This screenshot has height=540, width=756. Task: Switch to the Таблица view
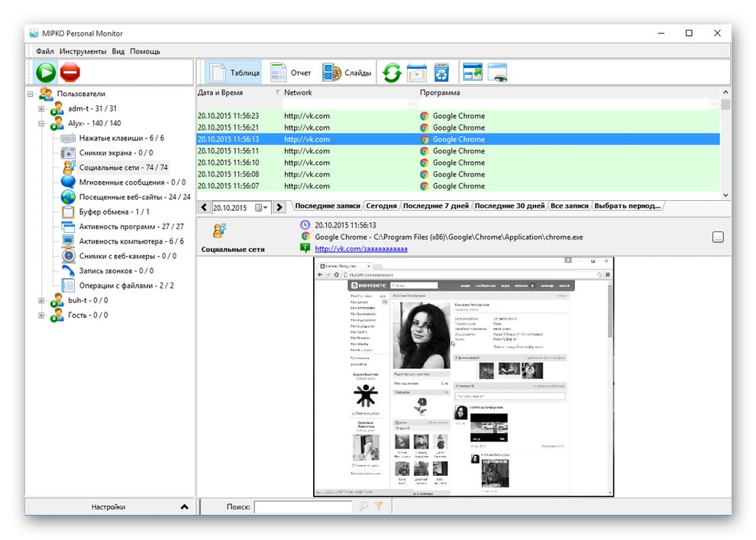click(234, 73)
